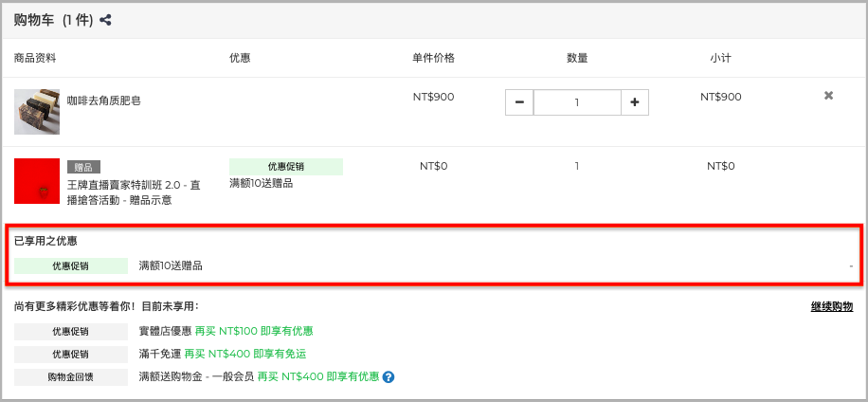Click the gray 赠品 badge

[x=83, y=167]
